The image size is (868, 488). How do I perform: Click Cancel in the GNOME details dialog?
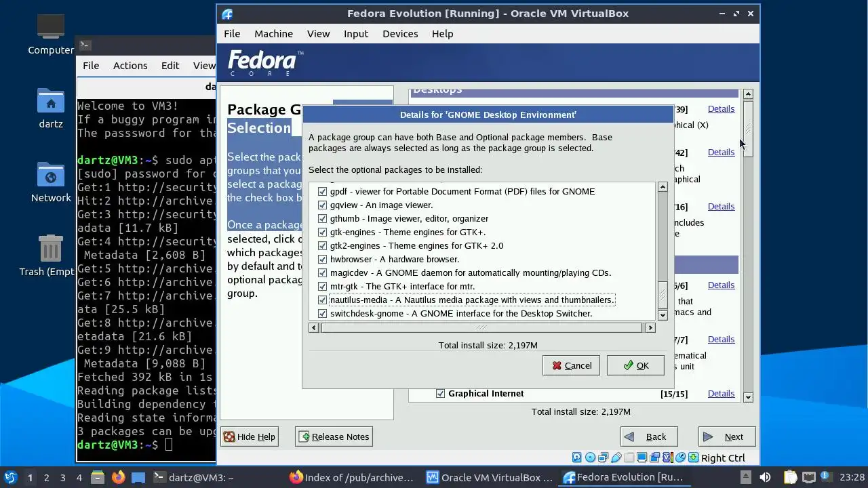(571, 365)
